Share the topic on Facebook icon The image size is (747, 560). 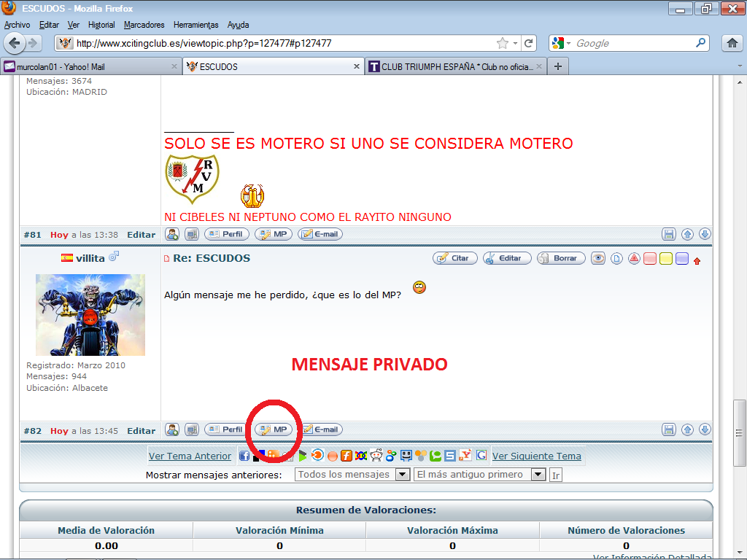(245, 456)
